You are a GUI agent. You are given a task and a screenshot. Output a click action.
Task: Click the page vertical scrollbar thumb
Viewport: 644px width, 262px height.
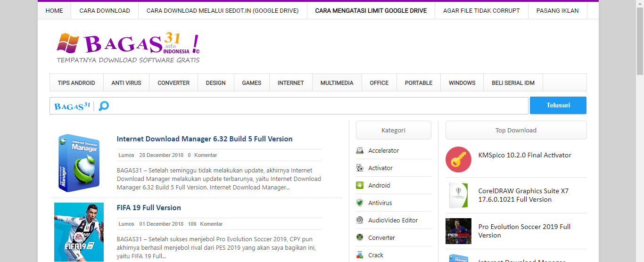point(640,40)
